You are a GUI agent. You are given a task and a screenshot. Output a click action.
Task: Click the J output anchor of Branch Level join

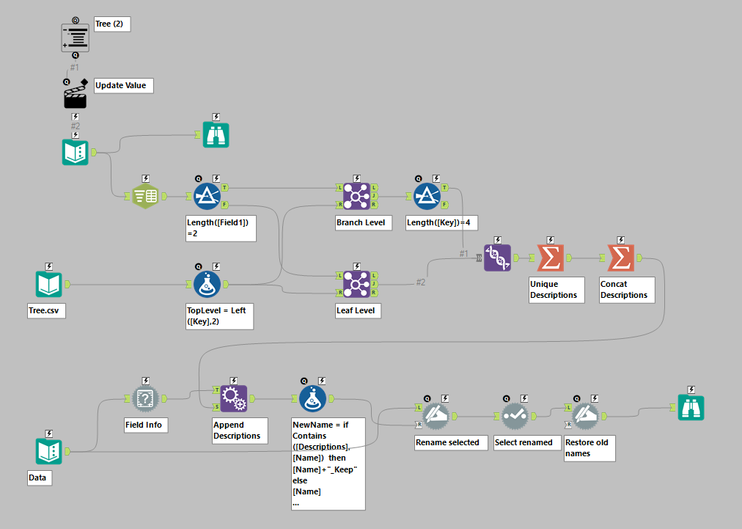pos(374,196)
